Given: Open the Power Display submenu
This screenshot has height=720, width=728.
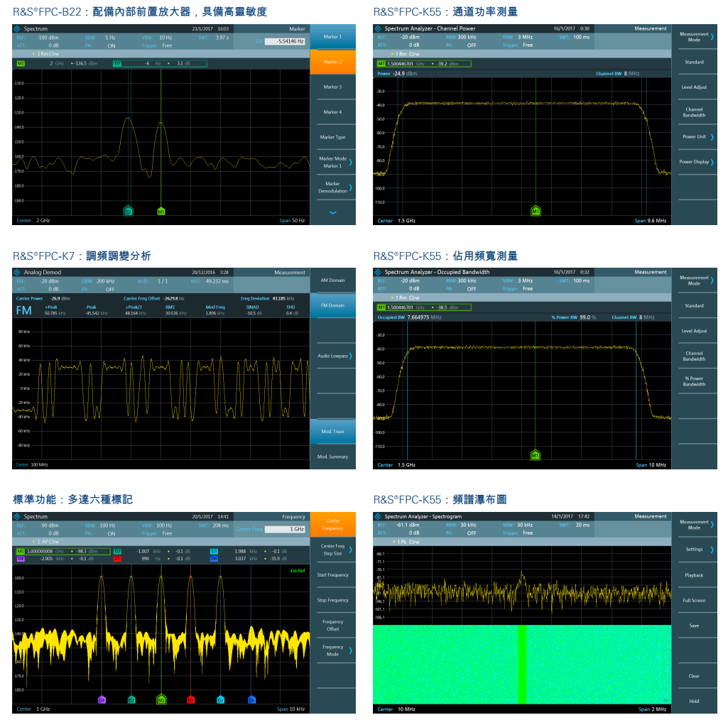Looking at the screenshot, I should pyautogui.click(x=694, y=162).
